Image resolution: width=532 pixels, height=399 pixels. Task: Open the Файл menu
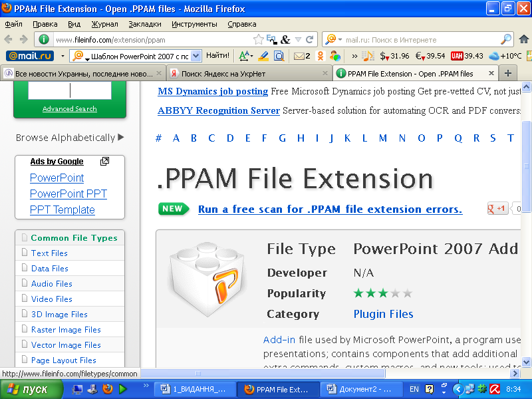13,24
